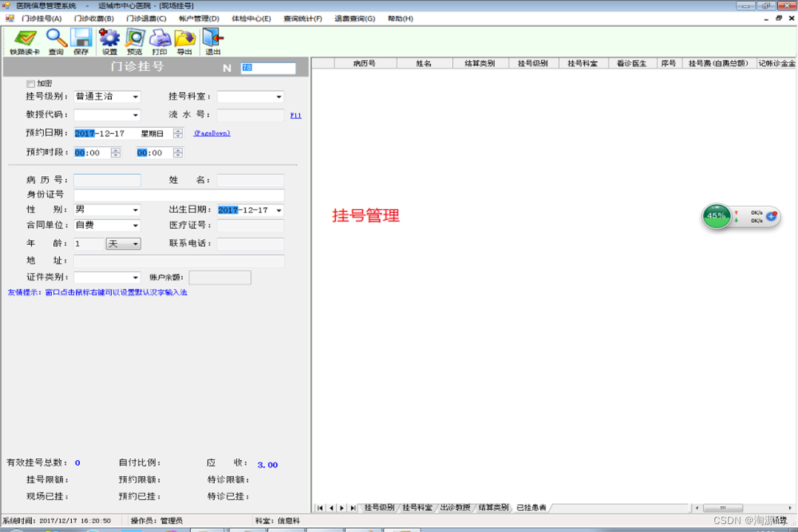Click the 结算类别 column header
Screen dimensions: 798x532
[480, 63]
